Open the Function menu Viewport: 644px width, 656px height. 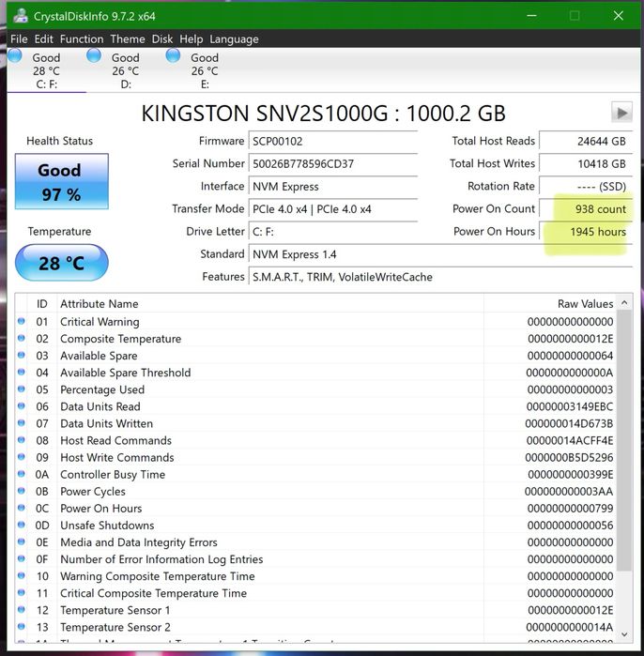[x=82, y=38]
